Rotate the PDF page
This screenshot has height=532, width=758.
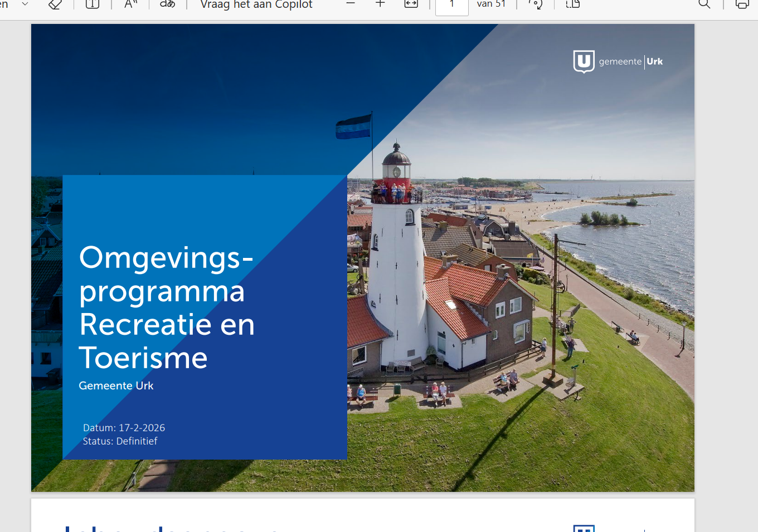click(536, 4)
